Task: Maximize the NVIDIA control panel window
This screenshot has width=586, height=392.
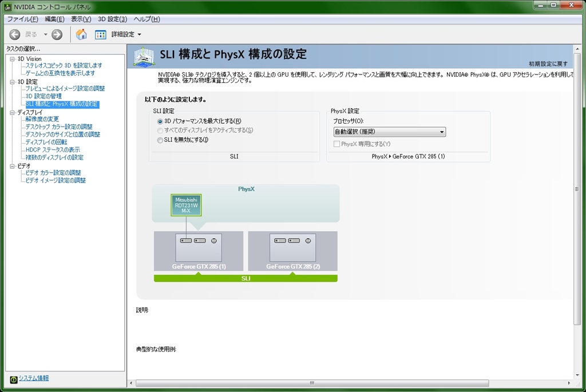Action: (553, 5)
